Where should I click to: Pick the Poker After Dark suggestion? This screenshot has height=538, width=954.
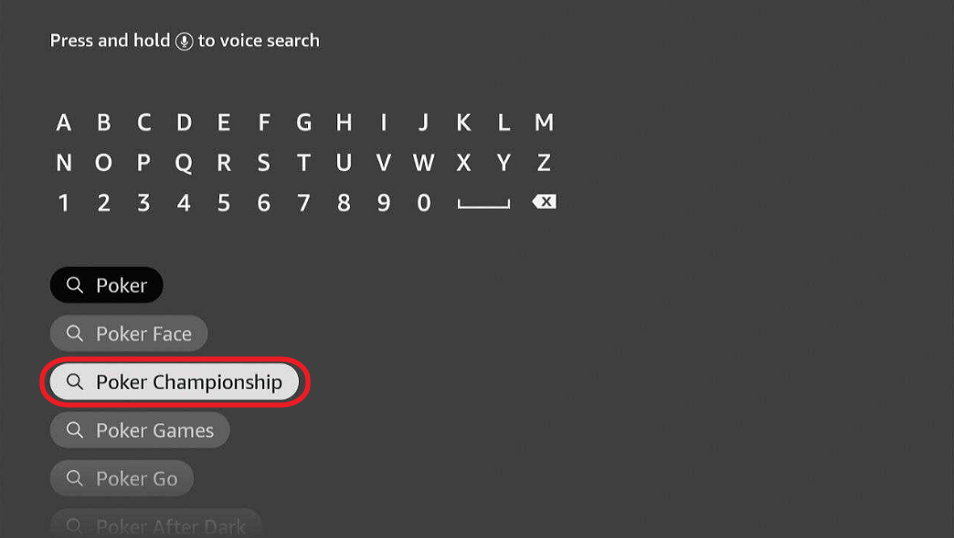(x=156, y=523)
